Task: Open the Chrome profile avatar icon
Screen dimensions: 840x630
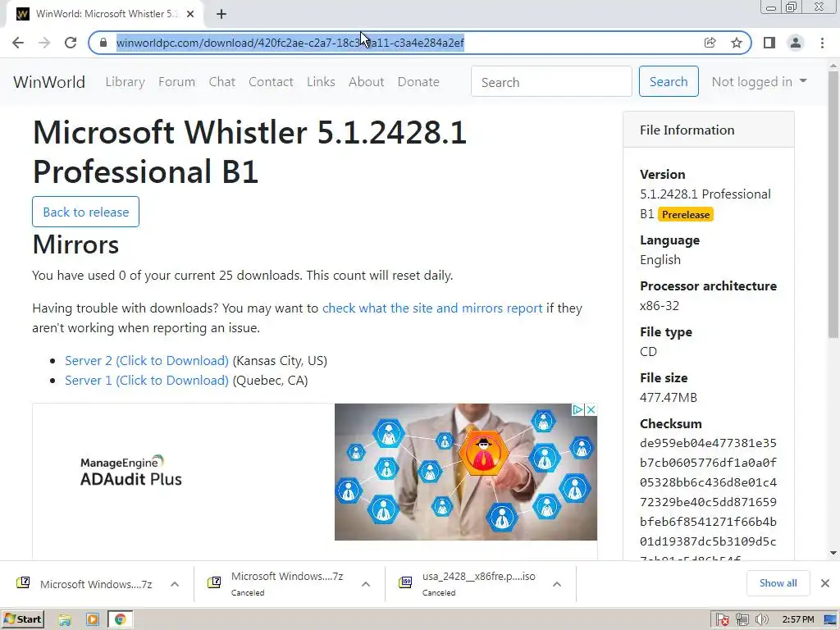Action: (x=796, y=43)
